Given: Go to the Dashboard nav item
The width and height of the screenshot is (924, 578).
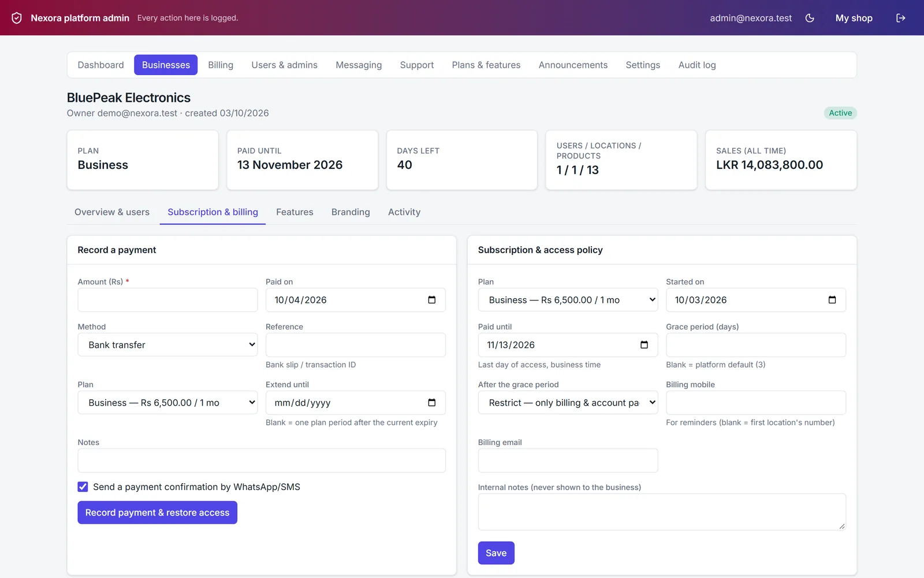Looking at the screenshot, I should [101, 65].
